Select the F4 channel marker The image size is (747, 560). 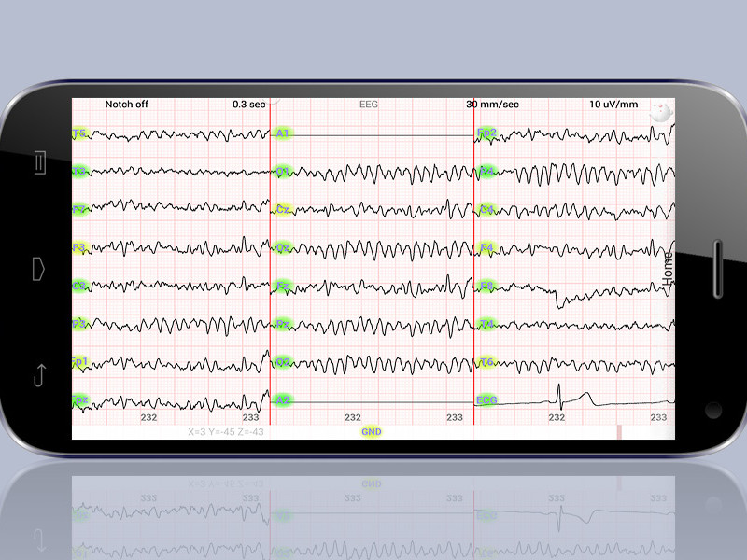tap(486, 248)
